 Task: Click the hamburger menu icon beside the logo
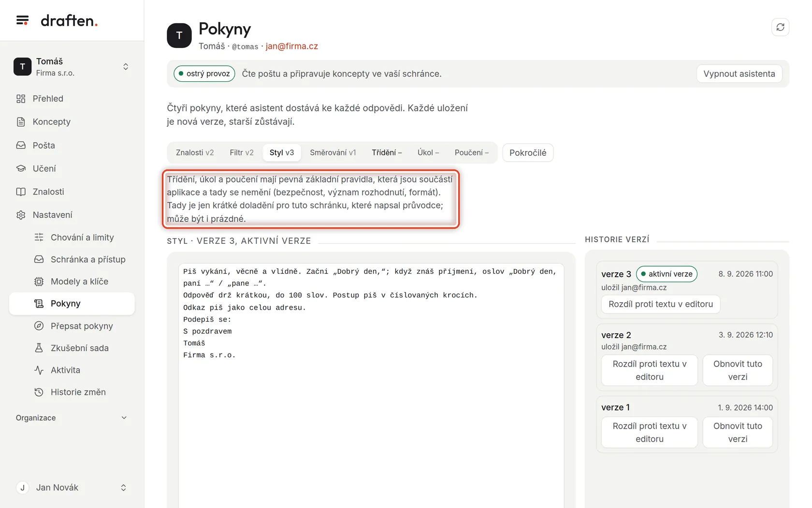[x=22, y=20]
